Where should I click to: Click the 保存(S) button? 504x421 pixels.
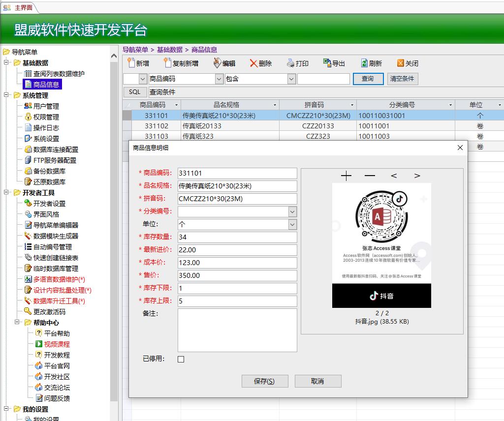(265, 381)
